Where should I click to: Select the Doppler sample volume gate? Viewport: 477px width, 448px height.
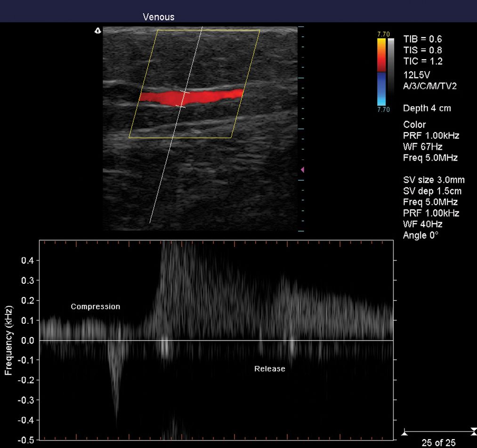tap(183, 99)
